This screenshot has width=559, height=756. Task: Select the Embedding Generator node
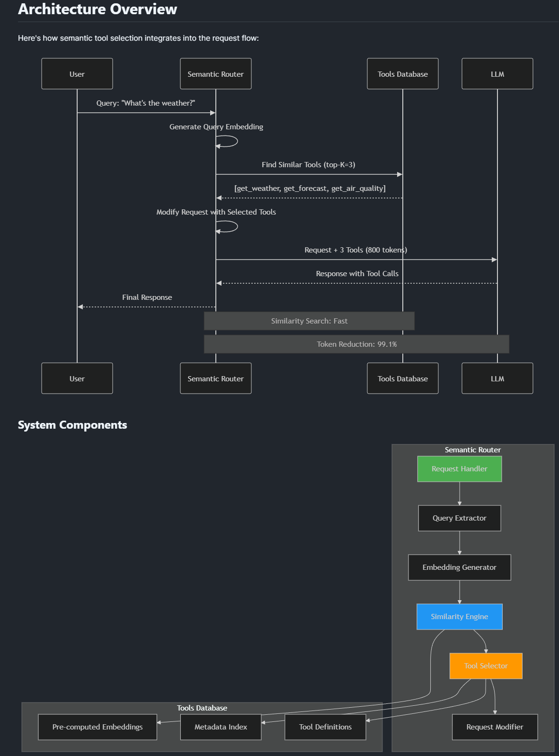tap(459, 567)
